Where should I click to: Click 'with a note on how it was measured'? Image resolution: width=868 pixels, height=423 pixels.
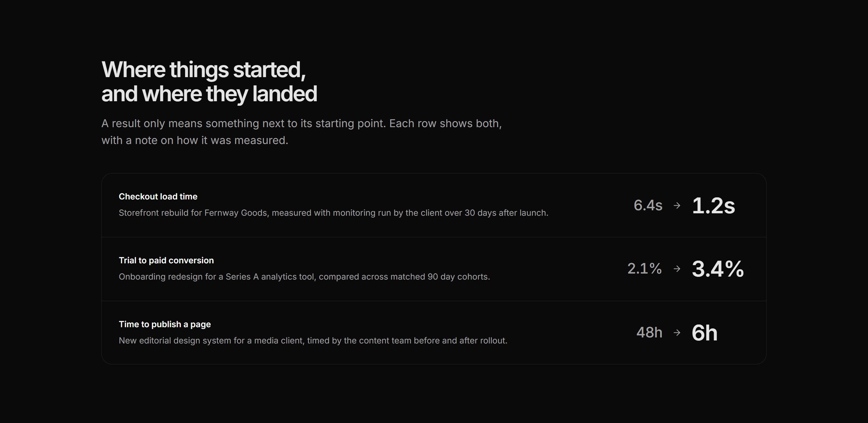[x=195, y=140]
